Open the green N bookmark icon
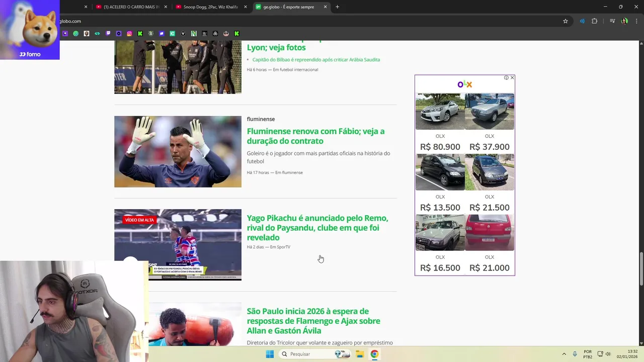The height and width of the screenshot is (362, 644). (x=194, y=34)
